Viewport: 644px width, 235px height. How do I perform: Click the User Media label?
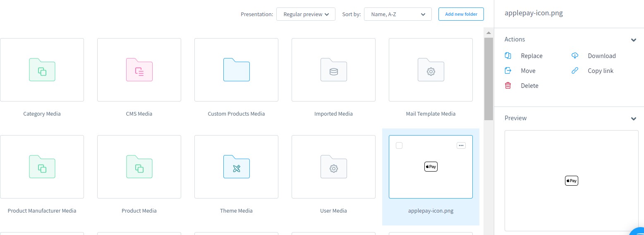point(333,211)
